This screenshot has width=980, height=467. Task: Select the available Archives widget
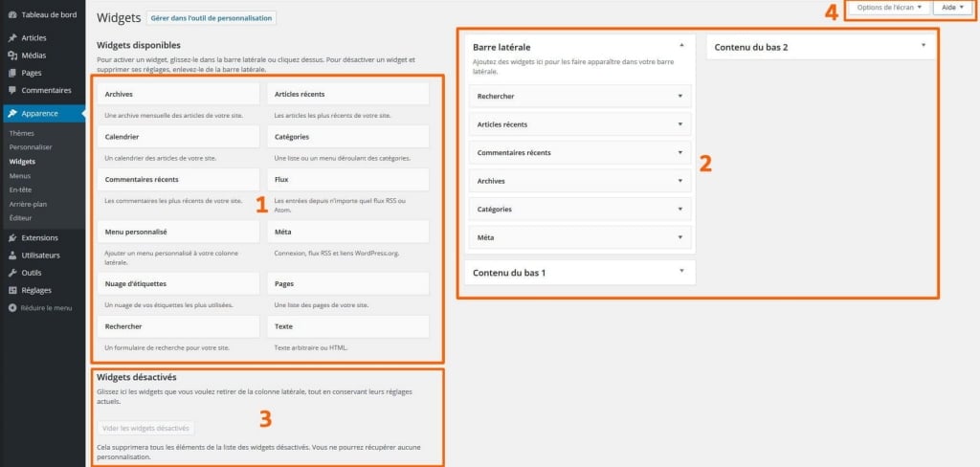click(178, 95)
